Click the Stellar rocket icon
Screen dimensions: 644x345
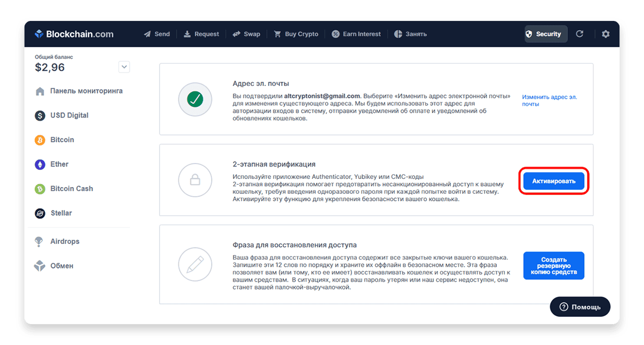40,213
